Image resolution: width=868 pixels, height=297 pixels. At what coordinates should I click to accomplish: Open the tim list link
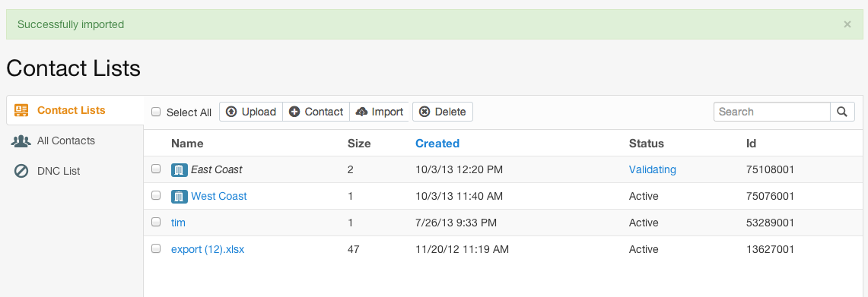point(178,223)
